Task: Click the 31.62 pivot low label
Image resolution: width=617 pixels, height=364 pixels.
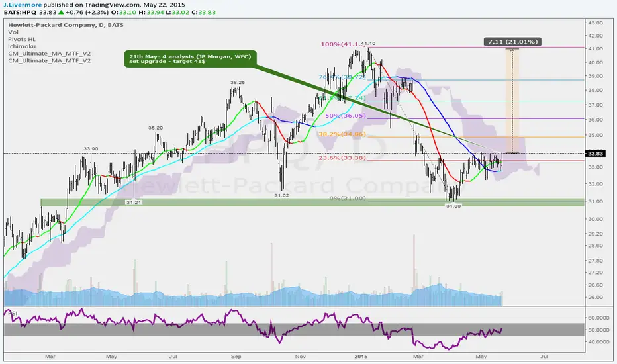Action: 282,195
